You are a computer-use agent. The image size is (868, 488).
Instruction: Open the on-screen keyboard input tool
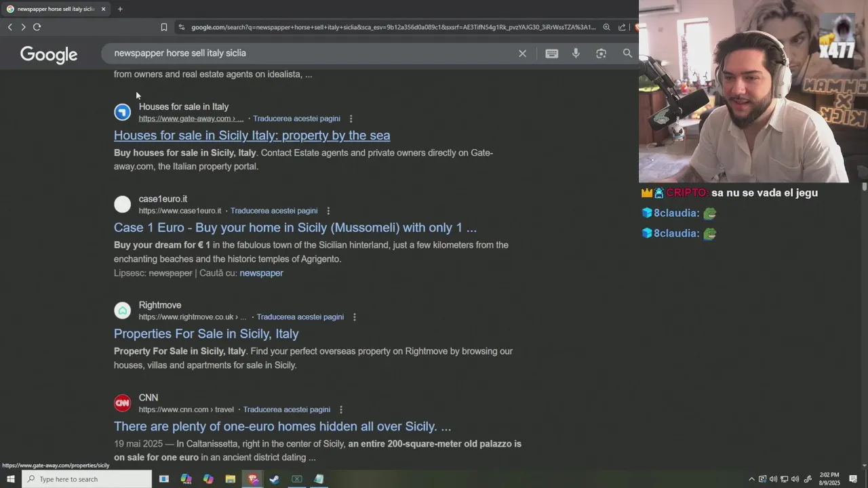(552, 53)
